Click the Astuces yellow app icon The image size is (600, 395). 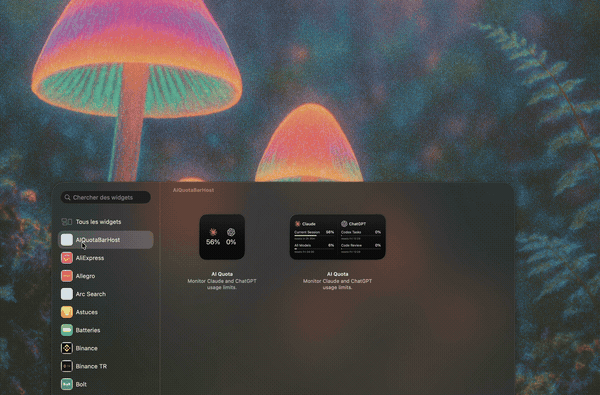click(67, 312)
